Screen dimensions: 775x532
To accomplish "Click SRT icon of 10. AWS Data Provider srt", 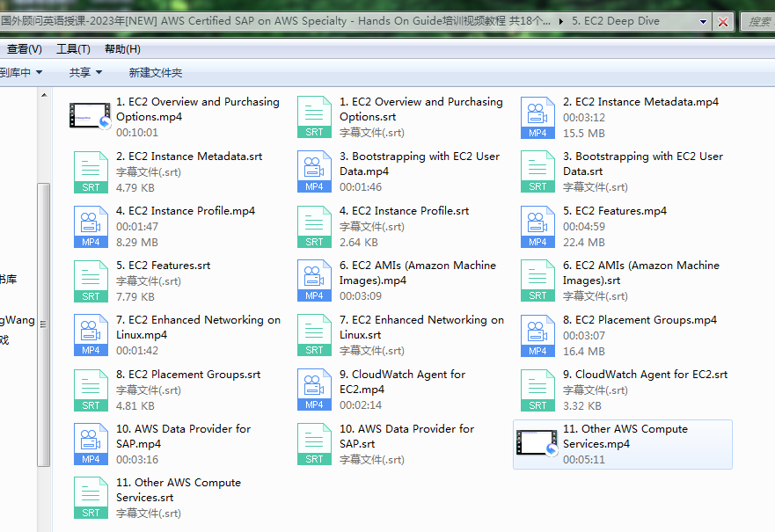I will (314, 443).
